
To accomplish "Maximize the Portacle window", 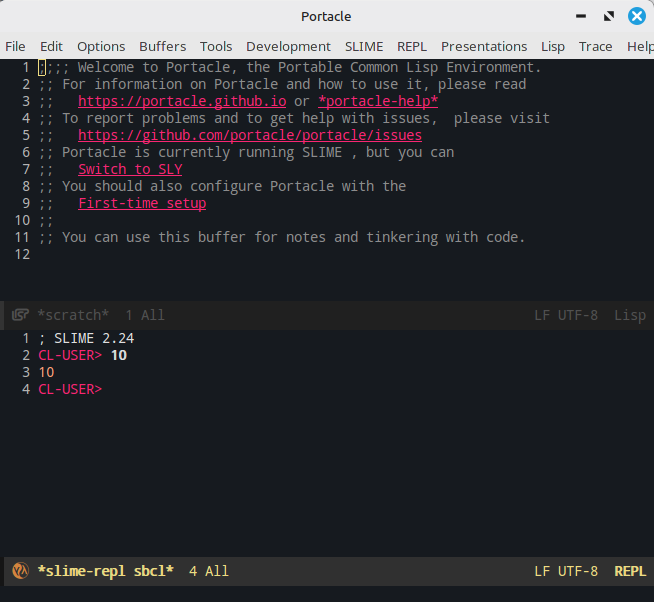I will click(609, 16).
